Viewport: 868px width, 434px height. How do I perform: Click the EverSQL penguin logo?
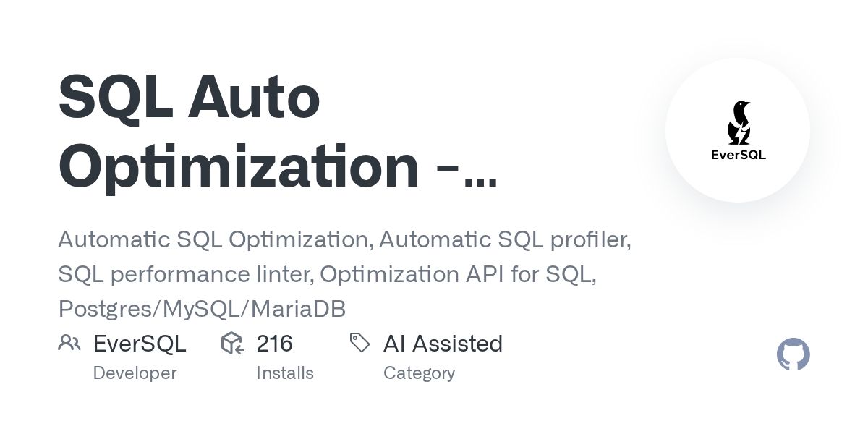pyautogui.click(x=738, y=122)
